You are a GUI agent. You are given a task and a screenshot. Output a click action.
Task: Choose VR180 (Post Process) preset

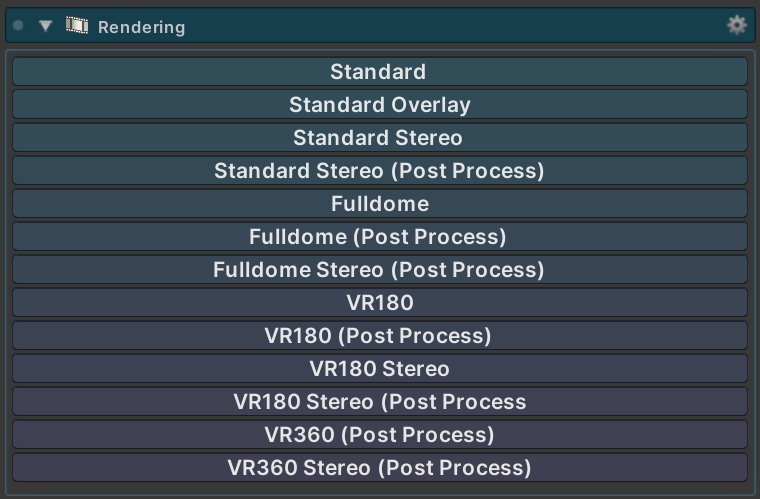point(380,336)
